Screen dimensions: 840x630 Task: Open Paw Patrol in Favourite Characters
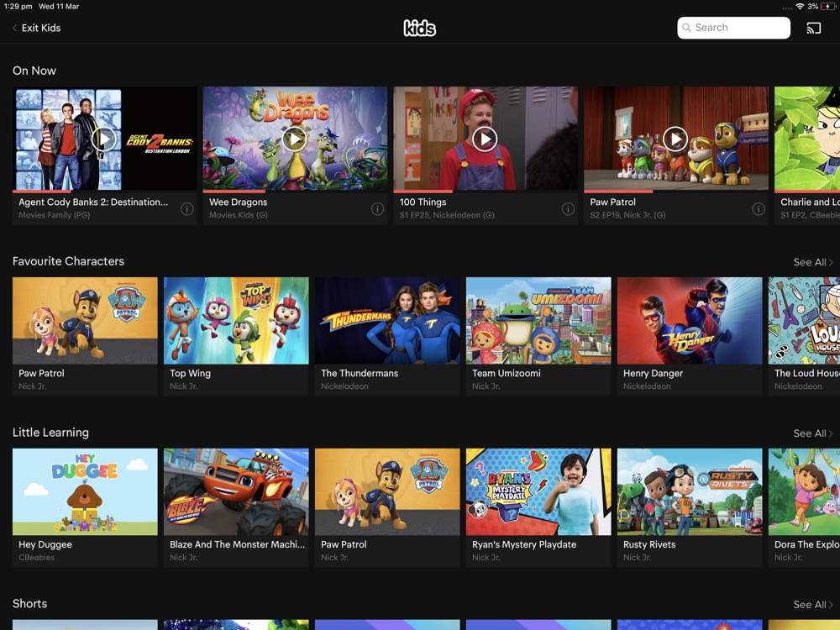[85, 337]
